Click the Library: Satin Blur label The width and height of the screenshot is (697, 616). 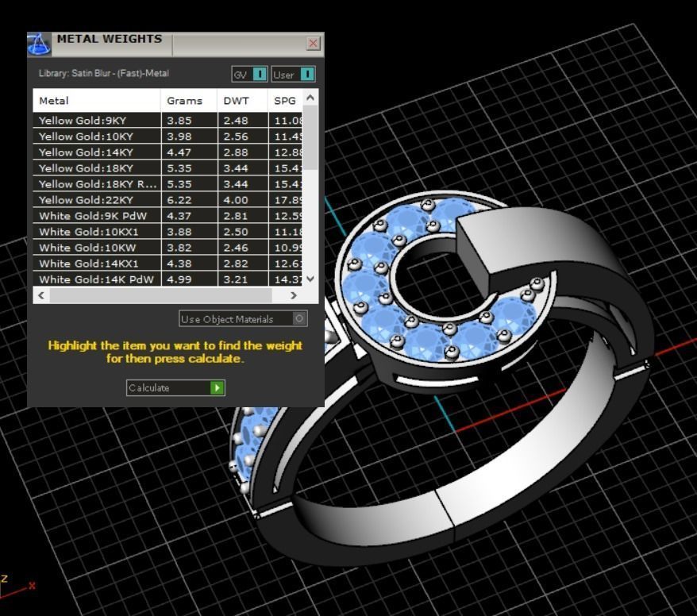click(103, 73)
